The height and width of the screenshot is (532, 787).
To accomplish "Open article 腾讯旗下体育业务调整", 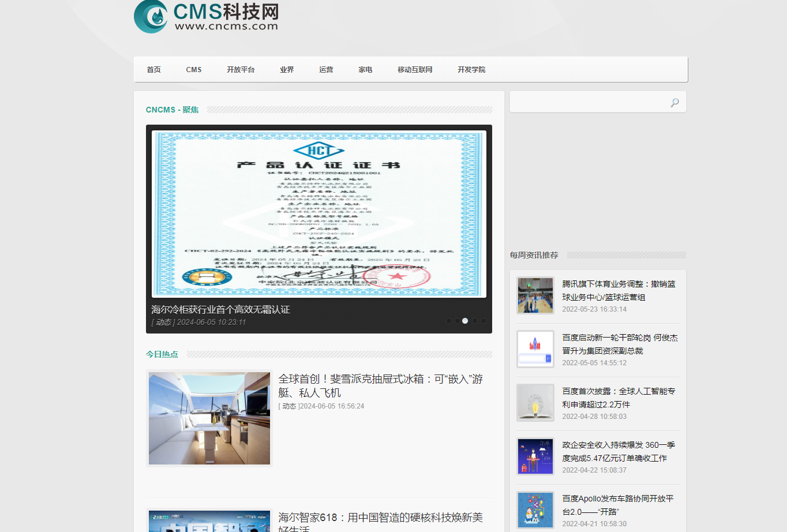I will (619, 290).
